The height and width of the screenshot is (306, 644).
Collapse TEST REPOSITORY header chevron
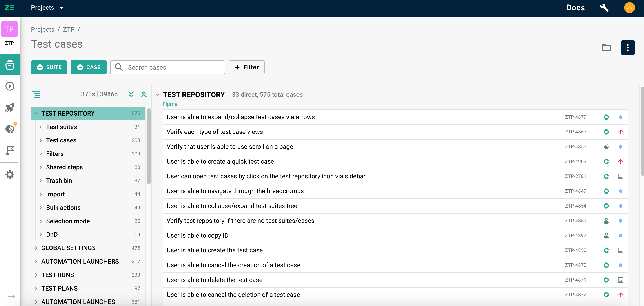pos(158,95)
